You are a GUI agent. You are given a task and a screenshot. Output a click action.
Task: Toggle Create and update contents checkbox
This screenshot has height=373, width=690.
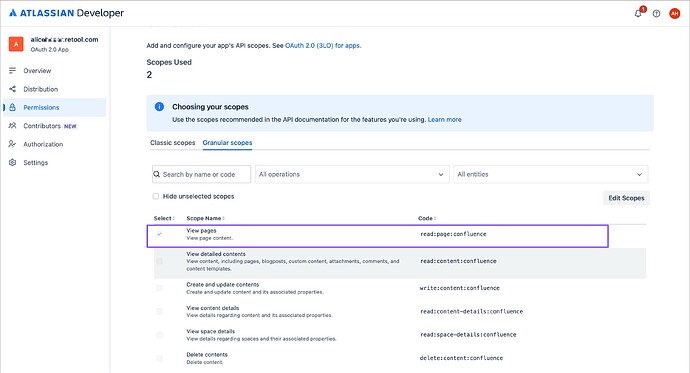pos(159,288)
